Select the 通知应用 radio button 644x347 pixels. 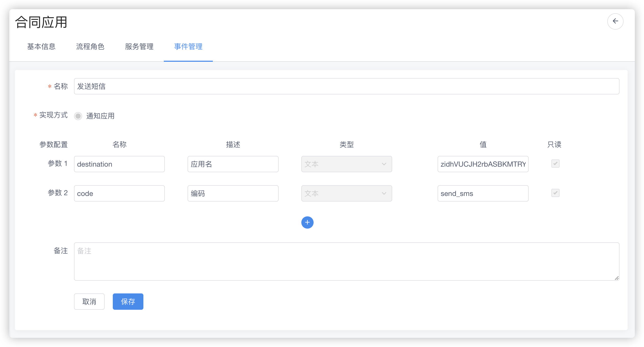coord(78,116)
